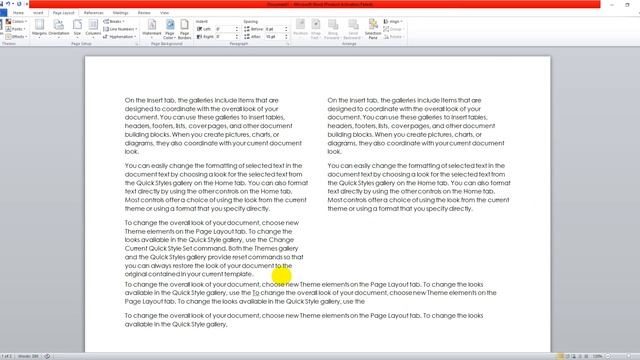Open the Page Borders dialog
The height and width of the screenshot is (360, 640).
(x=184, y=29)
